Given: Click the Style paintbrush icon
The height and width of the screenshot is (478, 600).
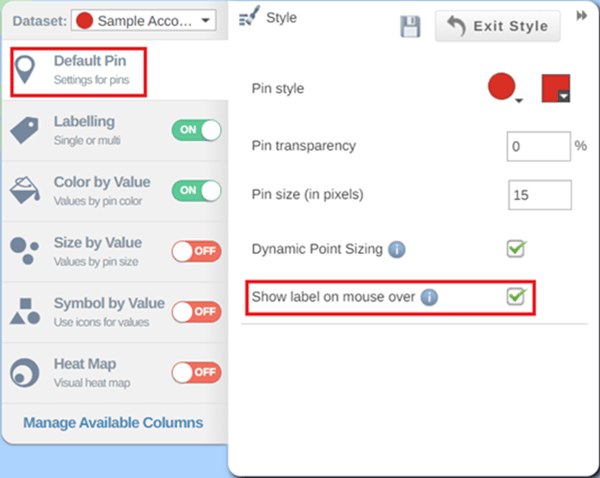Looking at the screenshot, I should pos(249,16).
